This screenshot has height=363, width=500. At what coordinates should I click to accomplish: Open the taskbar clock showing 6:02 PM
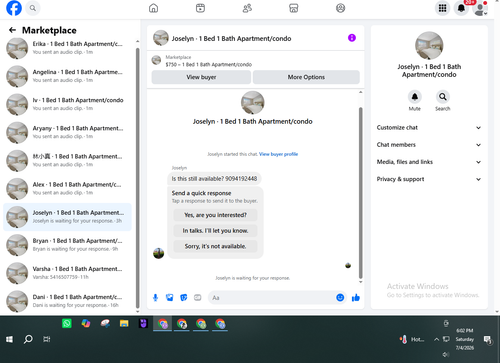(x=465, y=339)
